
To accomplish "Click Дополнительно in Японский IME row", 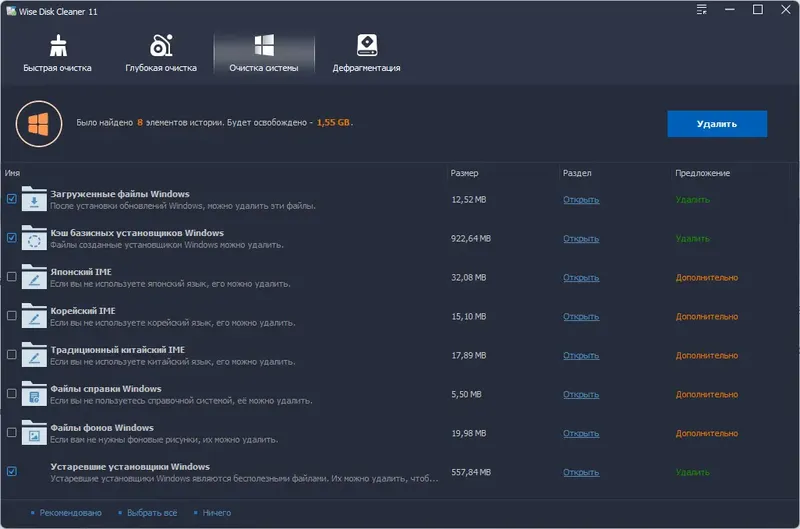I will (x=707, y=278).
